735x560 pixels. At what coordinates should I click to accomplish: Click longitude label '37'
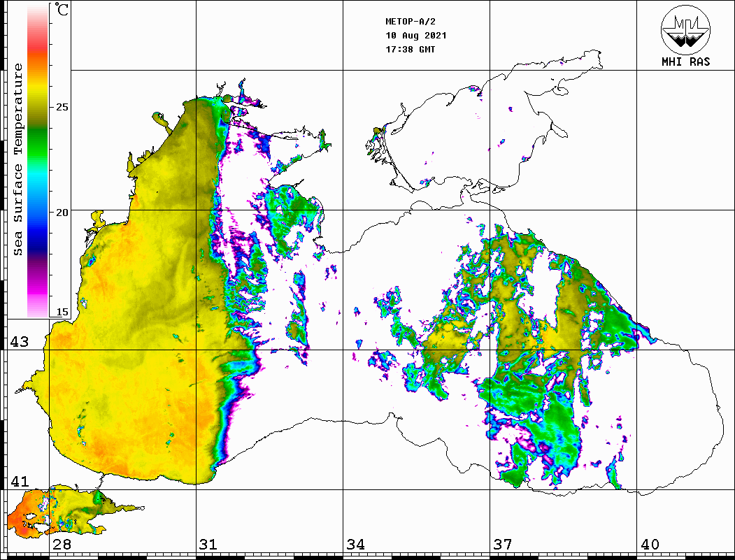click(x=503, y=544)
